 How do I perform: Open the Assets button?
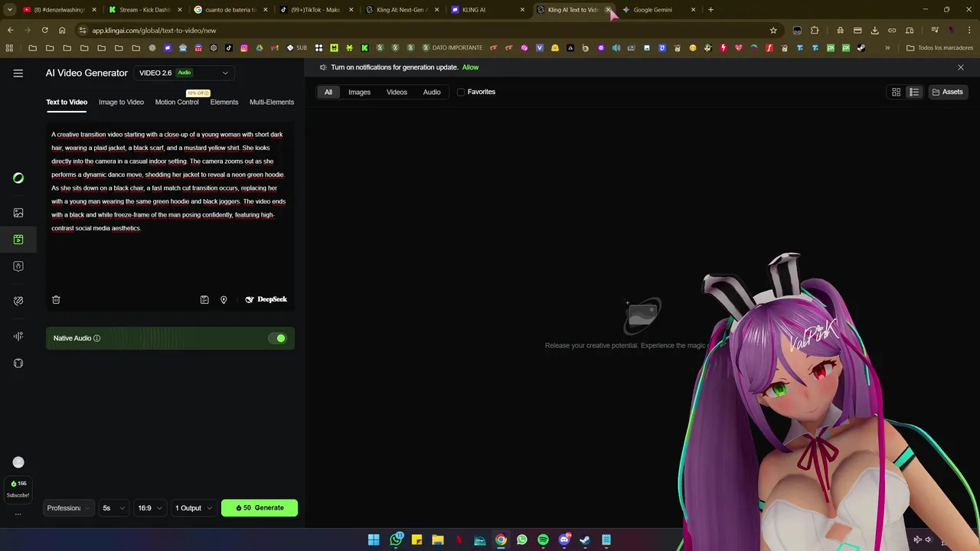click(947, 92)
